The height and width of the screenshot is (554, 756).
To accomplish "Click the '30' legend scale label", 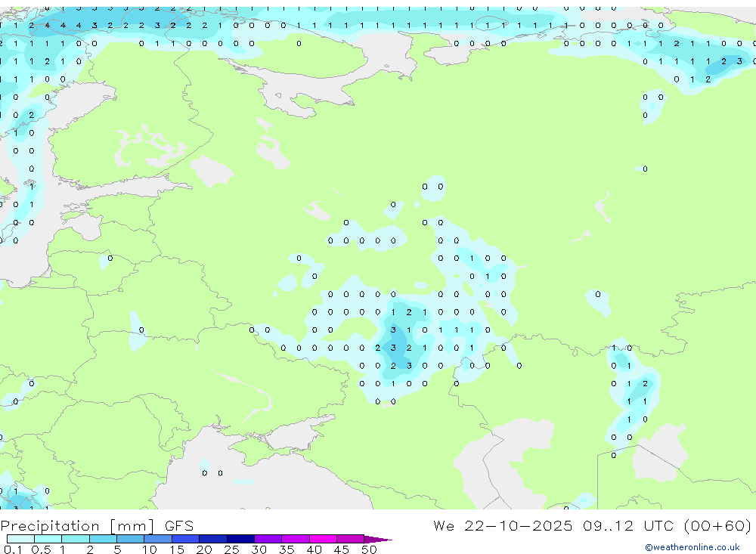I will tap(259, 549).
